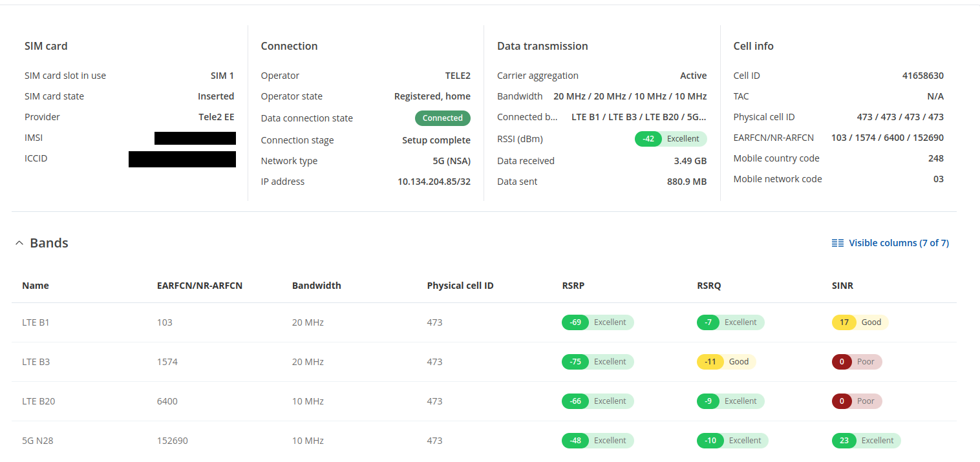Click the EARFCN value 103 in LTE B1 row
The image size is (980, 462).
[x=165, y=322]
